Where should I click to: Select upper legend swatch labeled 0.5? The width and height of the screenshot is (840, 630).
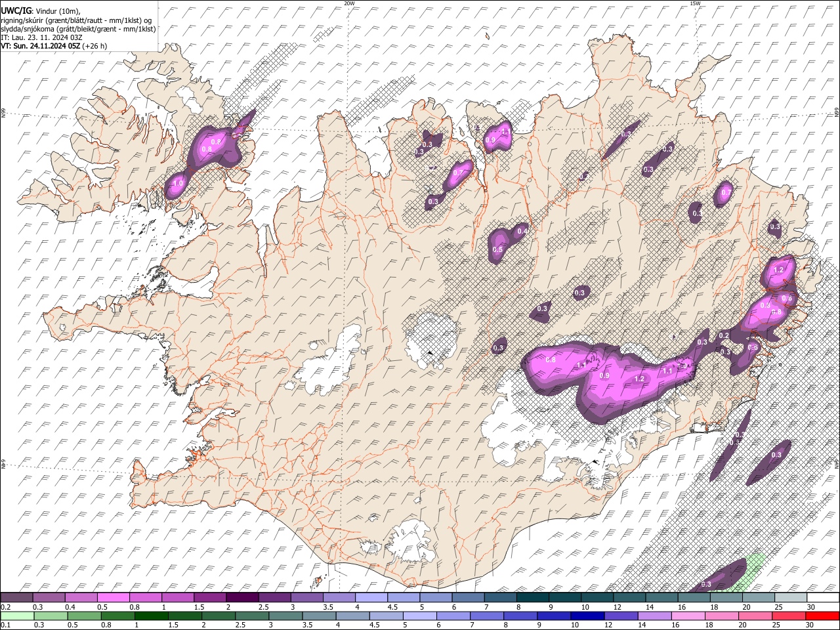point(114,597)
